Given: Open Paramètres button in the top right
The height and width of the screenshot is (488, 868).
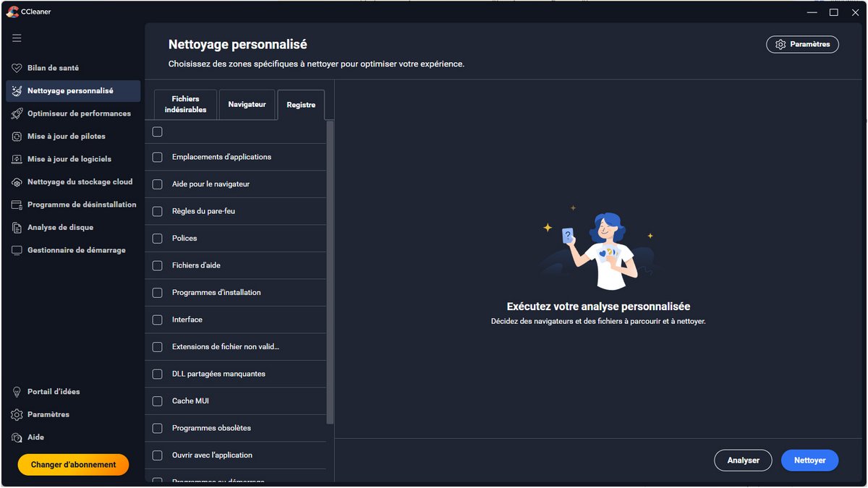Looking at the screenshot, I should tap(802, 44).
